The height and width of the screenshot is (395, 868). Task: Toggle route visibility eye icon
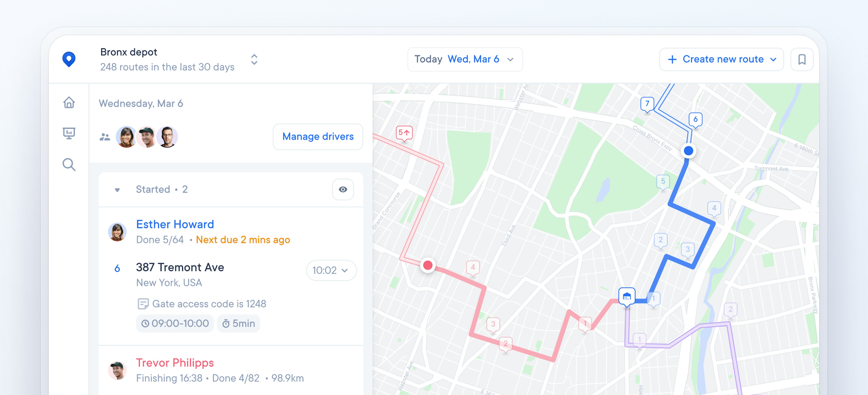click(343, 189)
